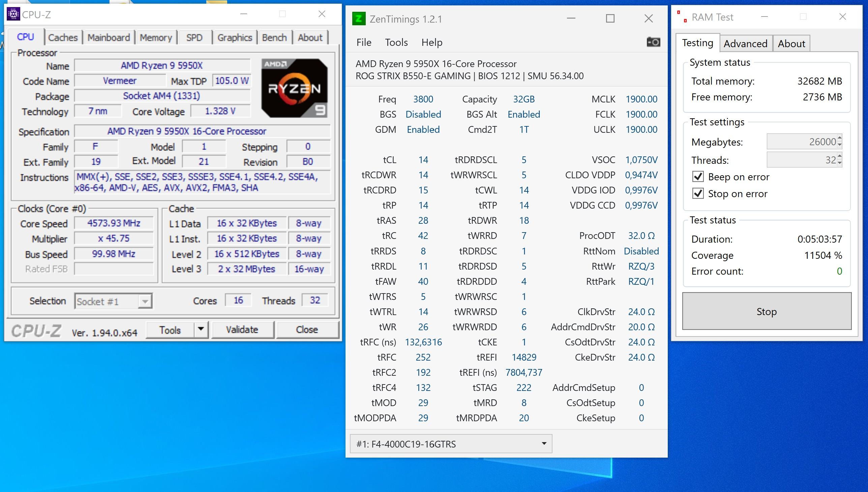
Task: Click the Threads spinner arrows in RAM Test
Action: pos(840,159)
